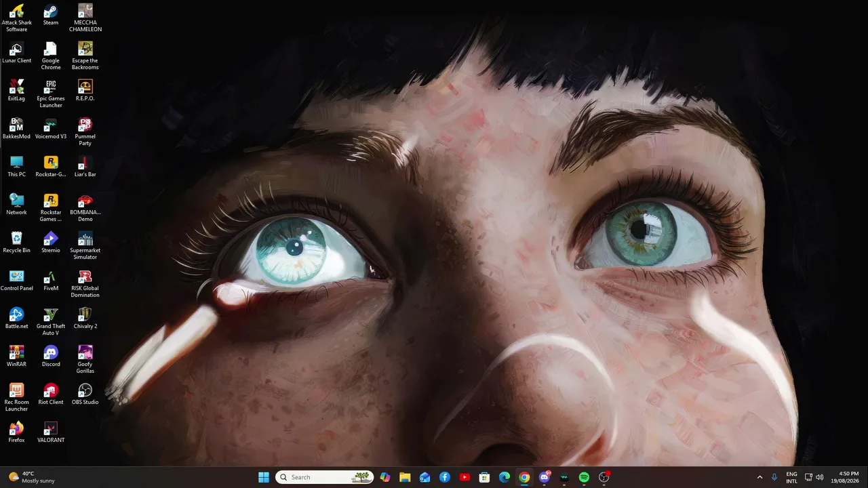Click the Supermarket Simulator desktop icon
This screenshot has width=868, height=488.
click(x=85, y=246)
